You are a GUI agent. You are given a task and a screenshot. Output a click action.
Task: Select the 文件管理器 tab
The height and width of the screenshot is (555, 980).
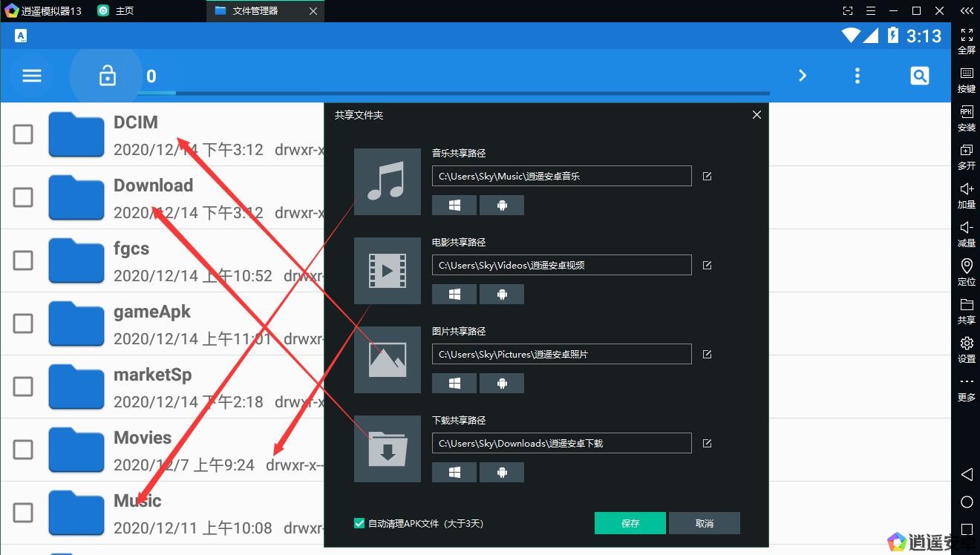[256, 10]
